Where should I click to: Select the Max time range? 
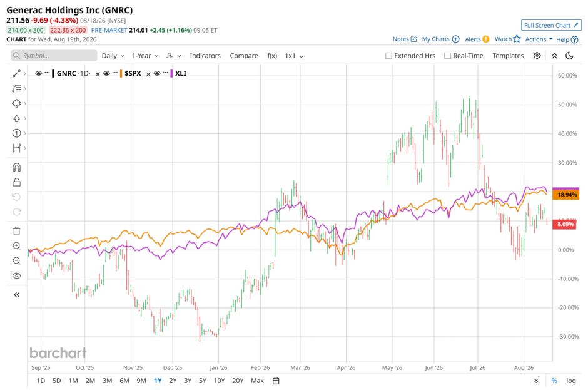257,381
